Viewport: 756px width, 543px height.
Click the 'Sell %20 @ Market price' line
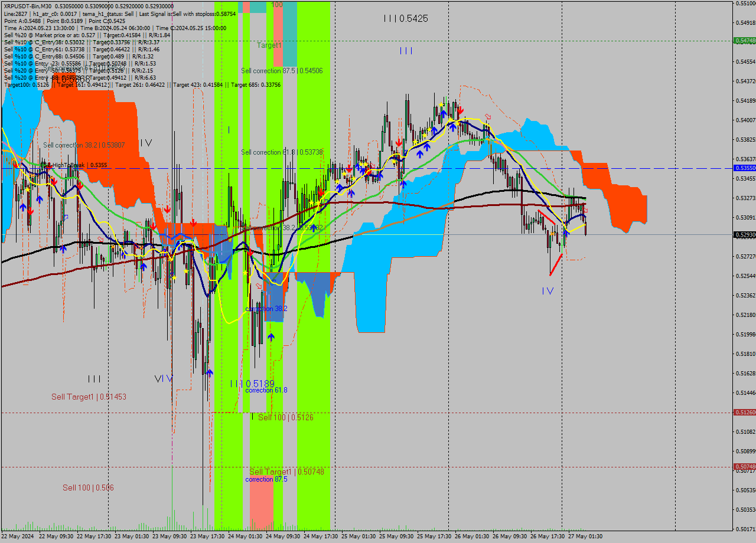(87, 35)
